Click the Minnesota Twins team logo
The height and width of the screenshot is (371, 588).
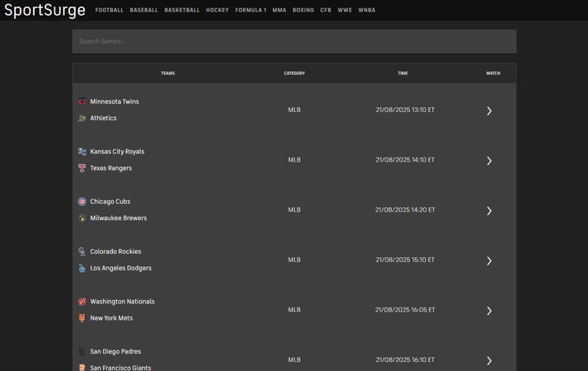click(x=82, y=101)
